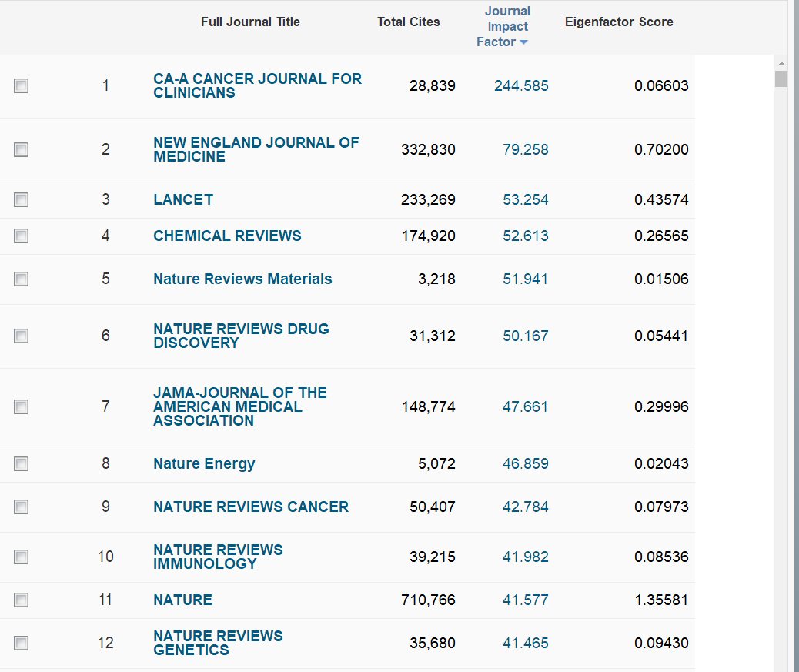
Task: Click impact factor value 50.167
Action: pyautogui.click(x=526, y=336)
